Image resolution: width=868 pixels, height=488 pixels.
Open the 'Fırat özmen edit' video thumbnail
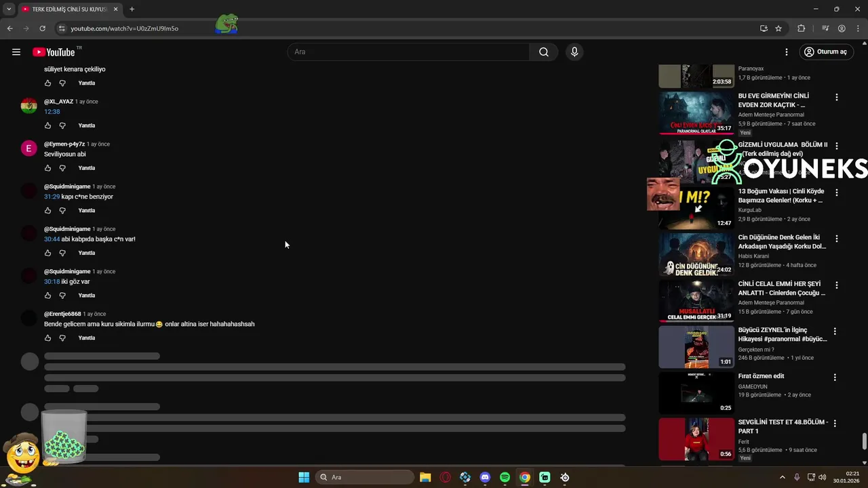696,392
